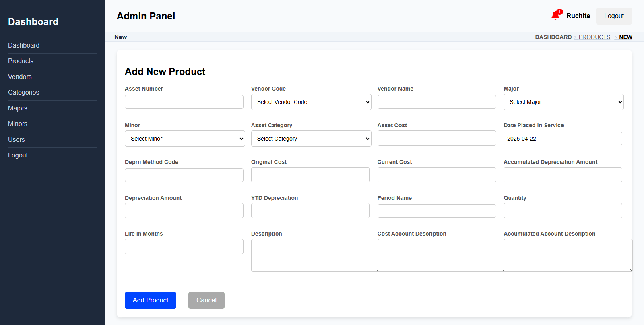Select Categories from the sidebar menu
Screen dimensions: 644x325
click(x=24, y=92)
